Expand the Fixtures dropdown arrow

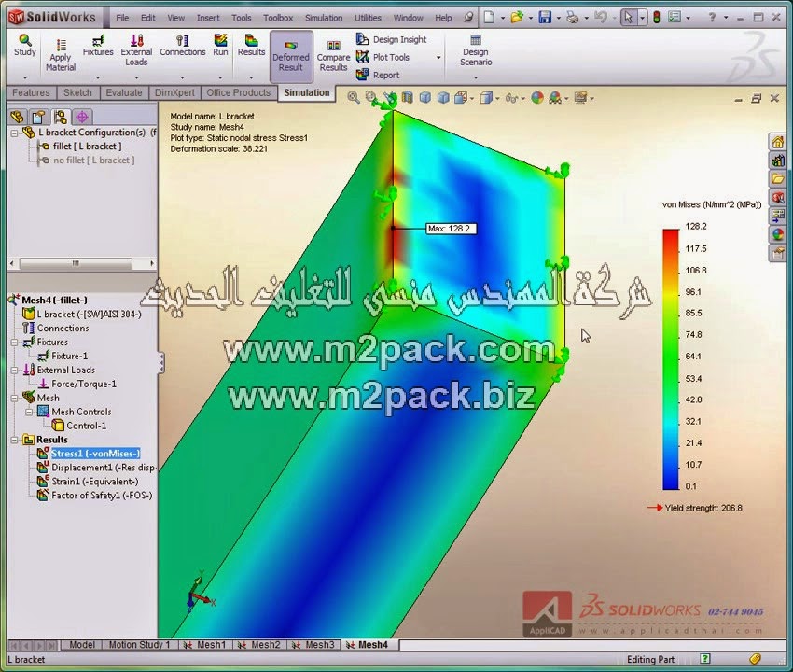click(x=98, y=77)
